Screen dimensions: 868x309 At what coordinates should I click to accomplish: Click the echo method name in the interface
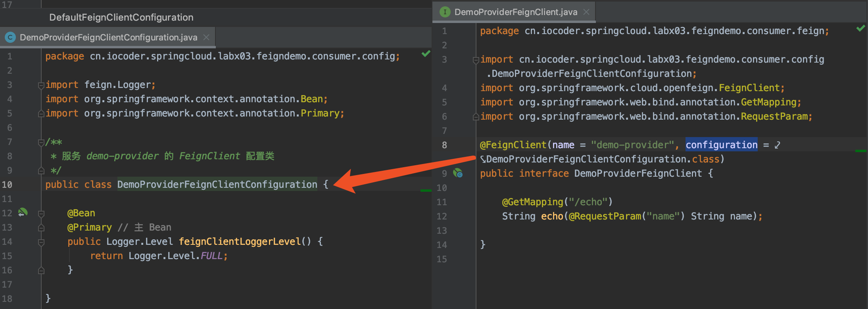[552, 216]
